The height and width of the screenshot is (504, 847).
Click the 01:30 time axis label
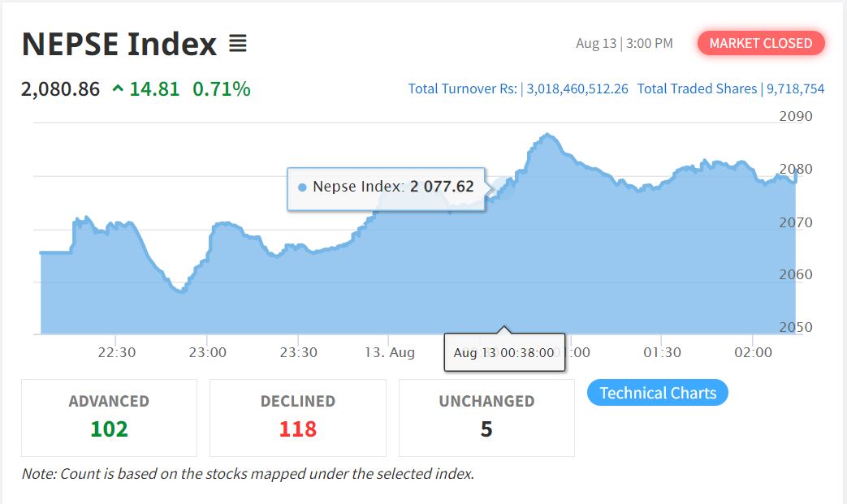click(663, 352)
